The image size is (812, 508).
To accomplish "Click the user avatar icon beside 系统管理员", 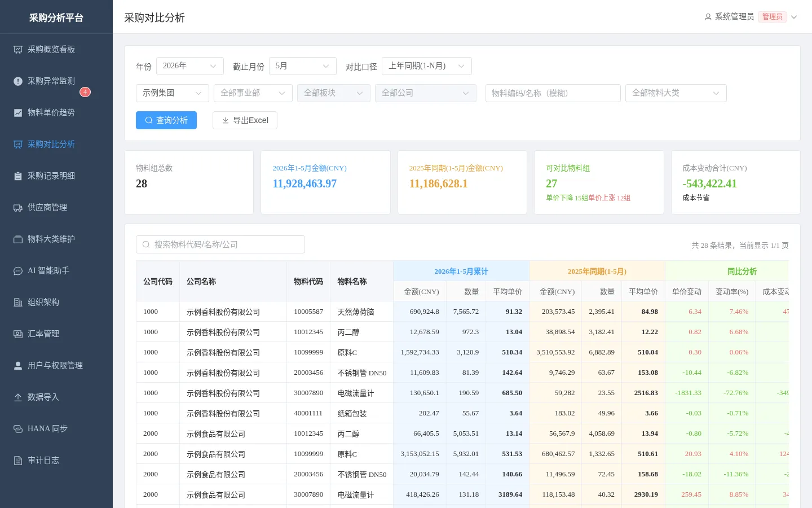I will pyautogui.click(x=708, y=17).
